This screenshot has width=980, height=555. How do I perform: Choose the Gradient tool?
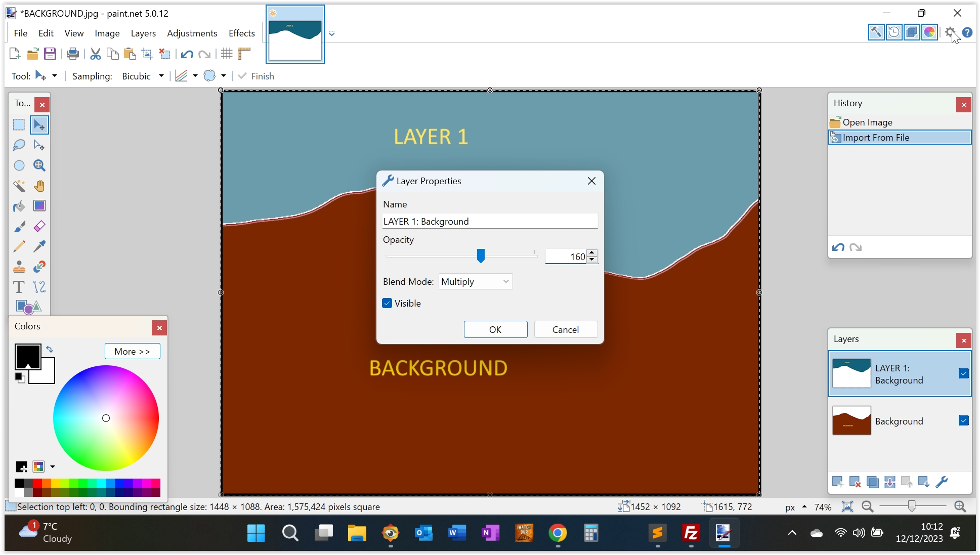39,206
